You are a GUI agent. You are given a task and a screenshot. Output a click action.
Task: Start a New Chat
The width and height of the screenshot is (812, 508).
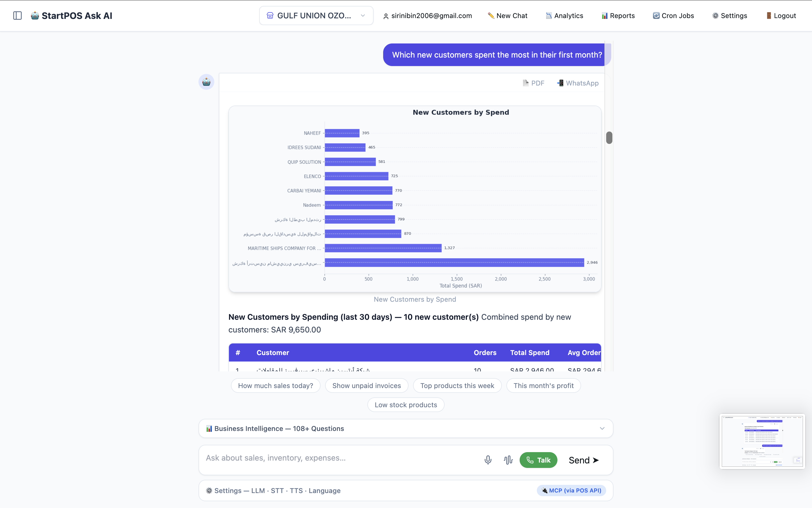coord(507,16)
